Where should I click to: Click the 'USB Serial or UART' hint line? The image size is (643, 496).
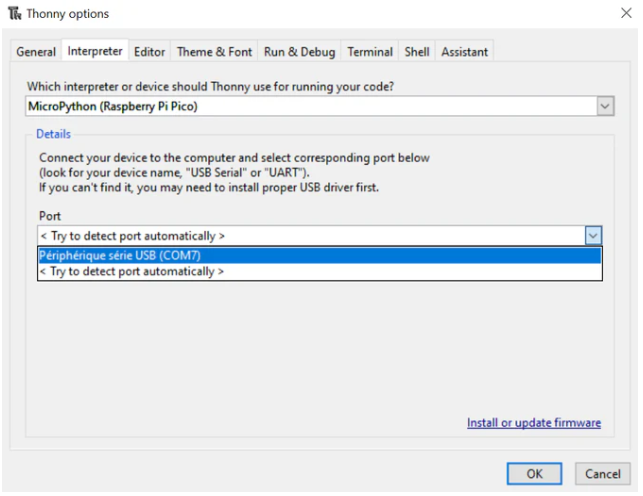click(174, 173)
